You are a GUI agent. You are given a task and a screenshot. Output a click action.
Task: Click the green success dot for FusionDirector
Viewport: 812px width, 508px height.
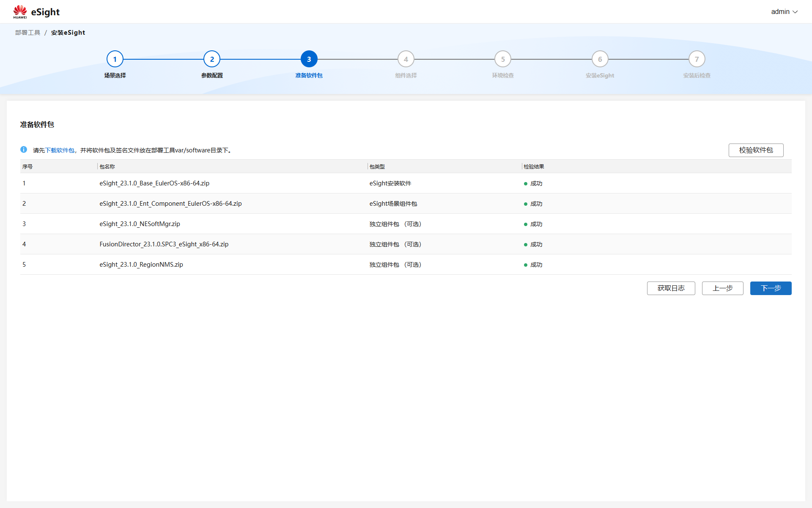[526, 245]
